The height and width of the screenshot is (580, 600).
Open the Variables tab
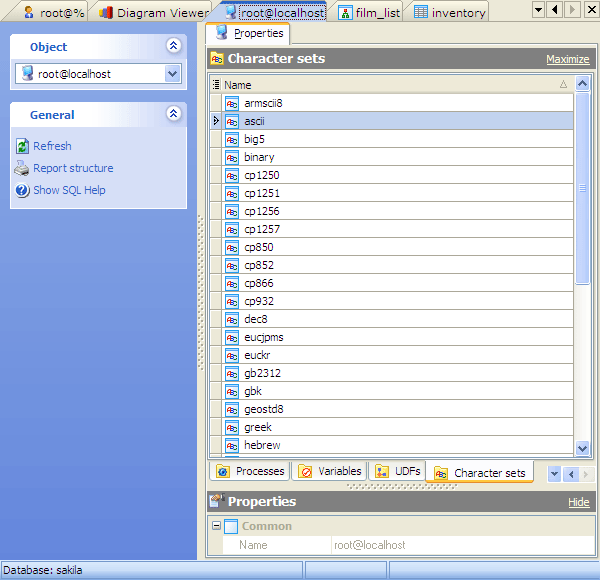point(330,471)
